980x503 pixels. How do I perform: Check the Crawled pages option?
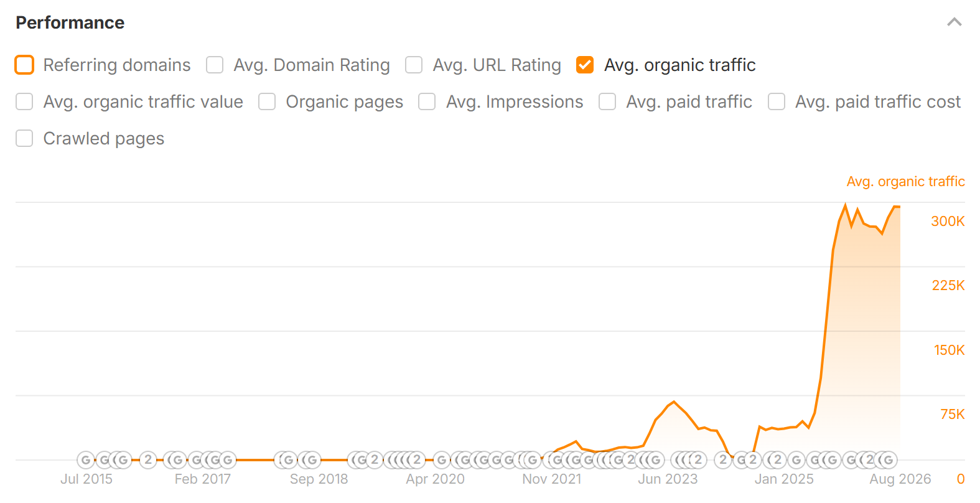click(24, 138)
